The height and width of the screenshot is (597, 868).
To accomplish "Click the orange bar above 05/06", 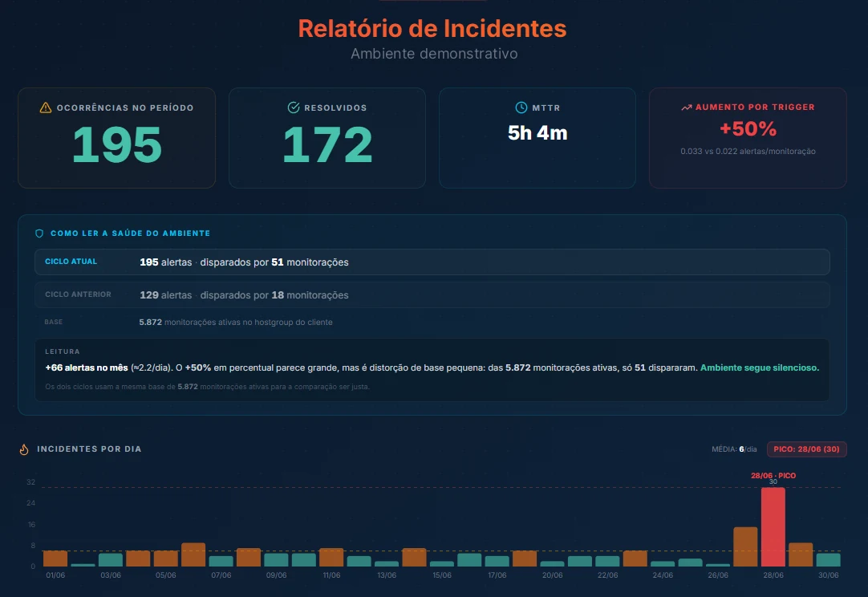I will tap(165, 558).
